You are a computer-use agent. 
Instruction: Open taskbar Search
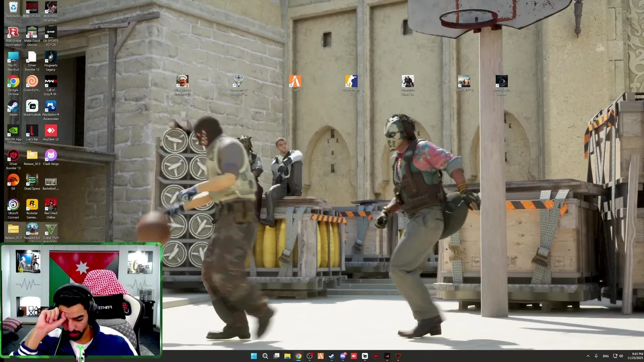[265, 356]
